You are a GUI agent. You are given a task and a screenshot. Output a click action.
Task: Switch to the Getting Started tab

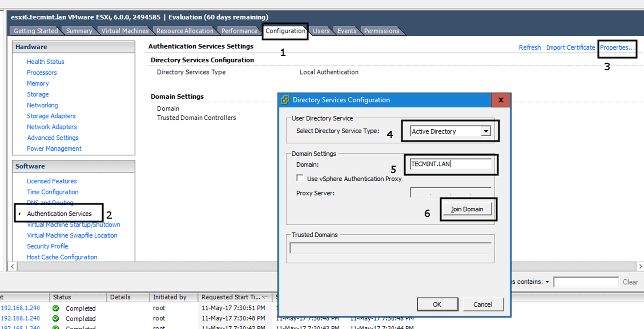click(36, 31)
